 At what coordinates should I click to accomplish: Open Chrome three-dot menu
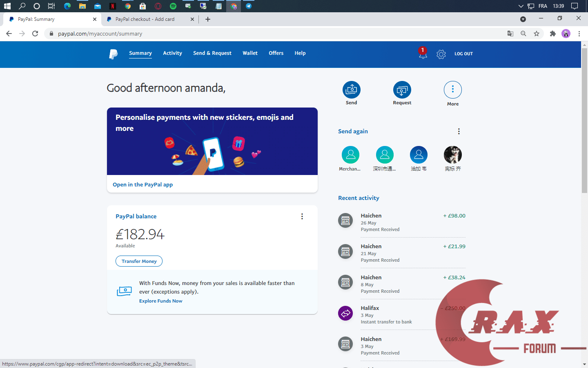(x=579, y=34)
